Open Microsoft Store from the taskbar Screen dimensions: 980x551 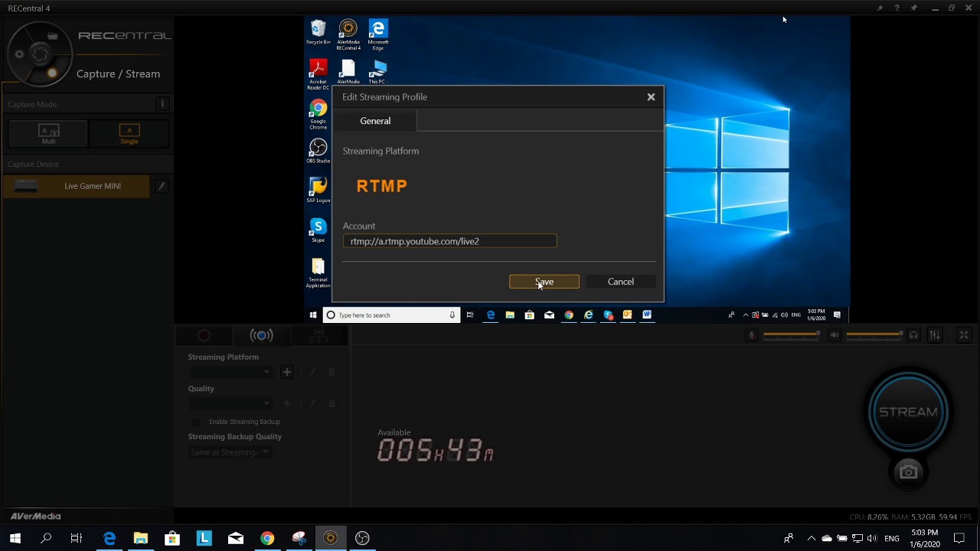pyautogui.click(x=172, y=538)
